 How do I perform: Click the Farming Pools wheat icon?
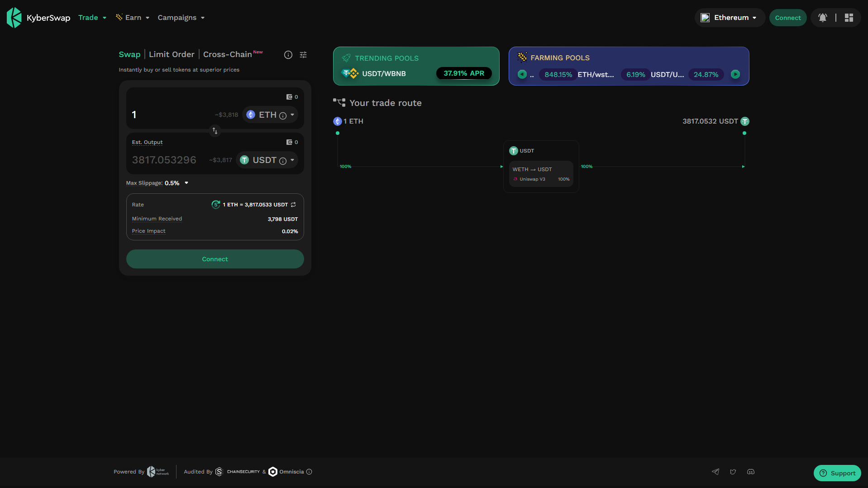[x=522, y=57]
